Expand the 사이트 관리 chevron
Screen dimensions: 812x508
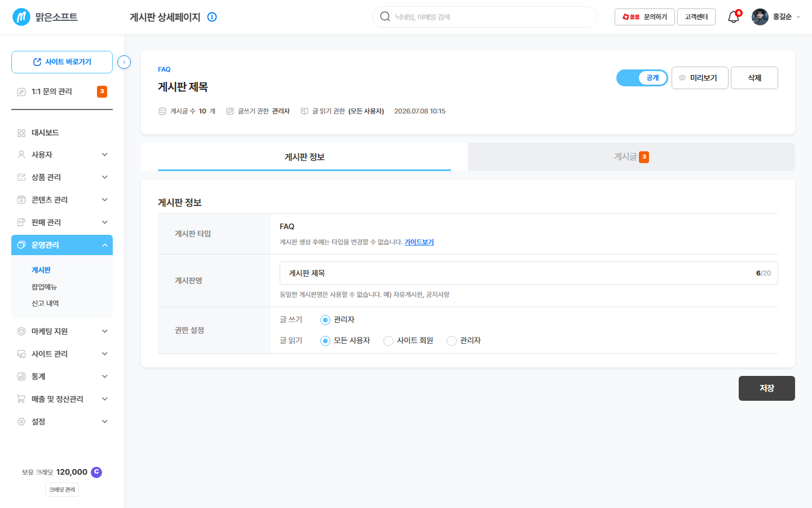click(x=105, y=354)
